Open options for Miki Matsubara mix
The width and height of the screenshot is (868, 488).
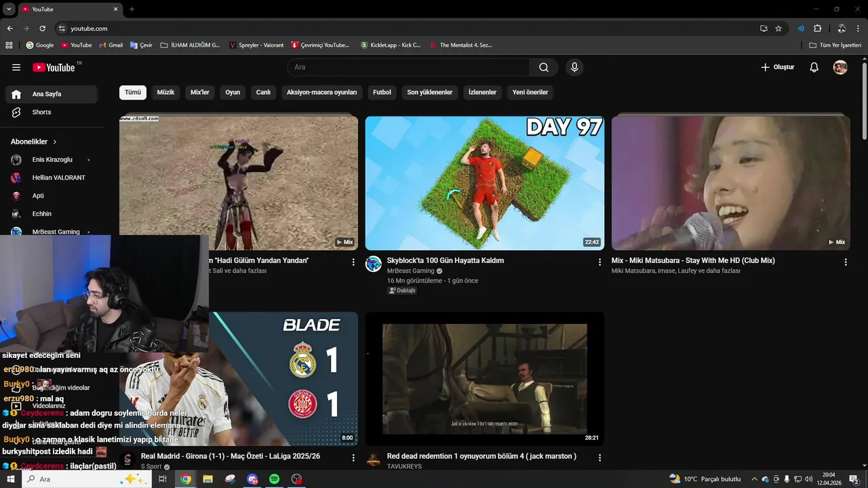[x=846, y=262]
